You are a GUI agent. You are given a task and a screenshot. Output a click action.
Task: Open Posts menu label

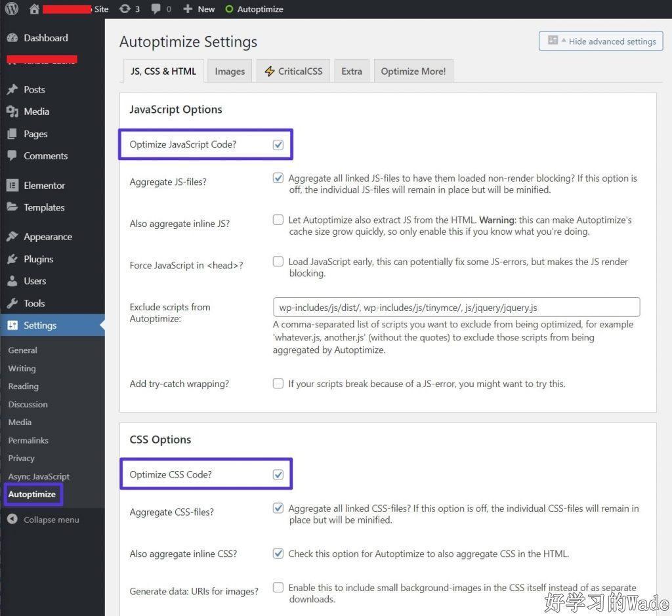coord(34,89)
